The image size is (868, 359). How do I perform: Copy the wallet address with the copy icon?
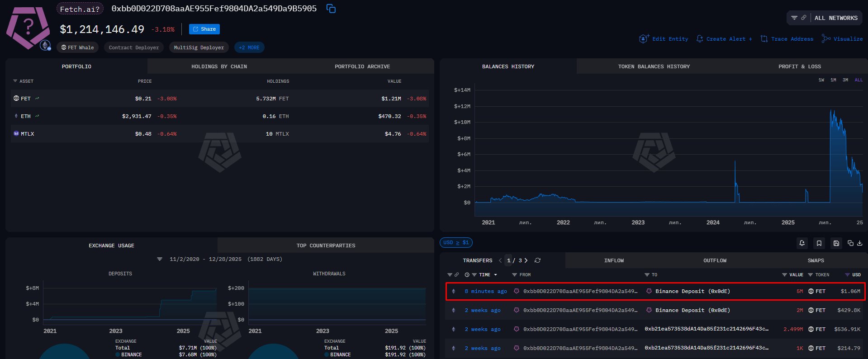(331, 9)
